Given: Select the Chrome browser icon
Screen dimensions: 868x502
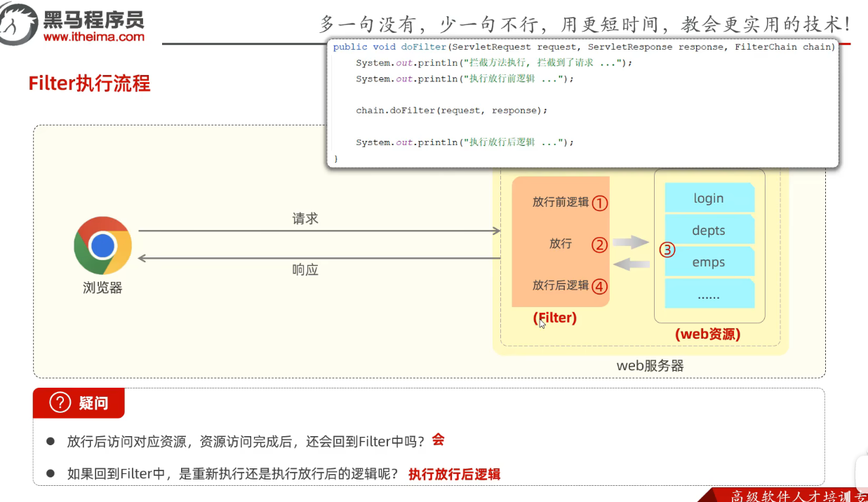Looking at the screenshot, I should 102,245.
